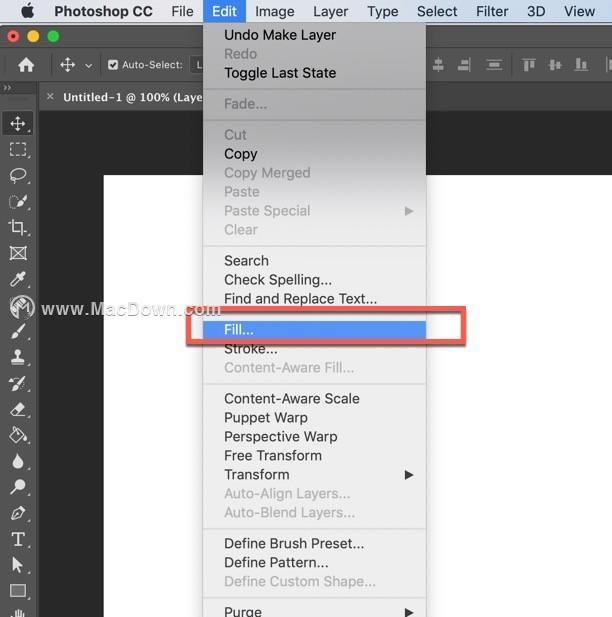
Task: Open the File menu
Action: [x=182, y=11]
